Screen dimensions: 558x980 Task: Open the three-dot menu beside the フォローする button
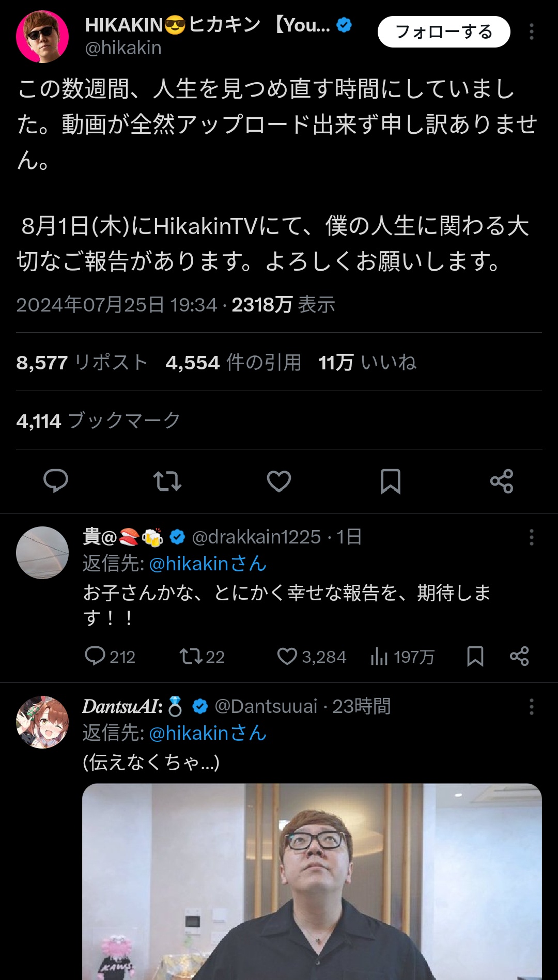[531, 32]
